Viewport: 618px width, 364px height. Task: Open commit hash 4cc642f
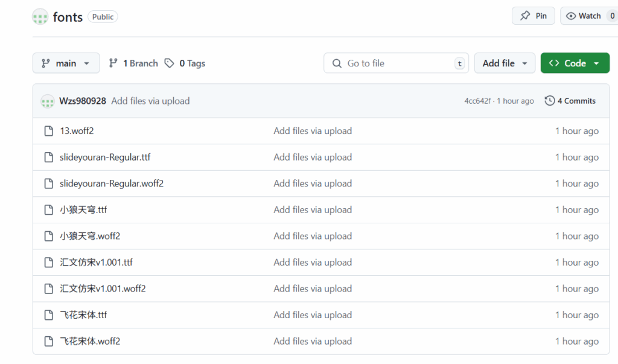click(x=477, y=101)
